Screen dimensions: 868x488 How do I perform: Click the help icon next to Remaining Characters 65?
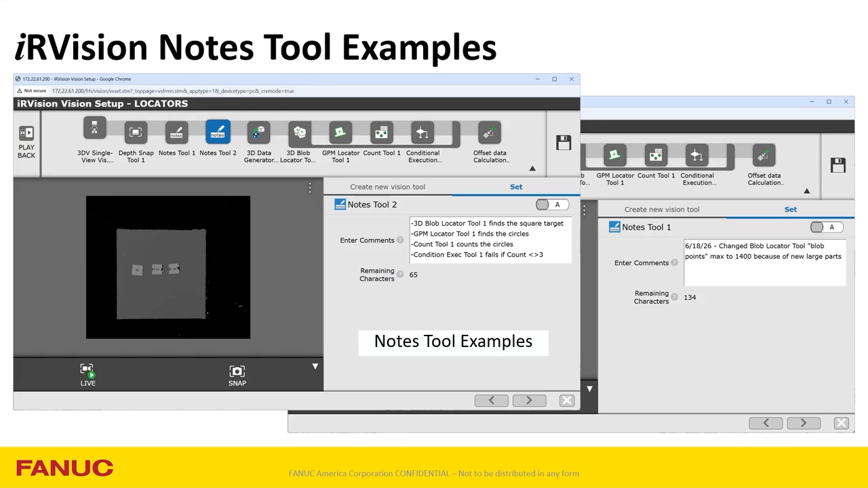click(x=400, y=274)
